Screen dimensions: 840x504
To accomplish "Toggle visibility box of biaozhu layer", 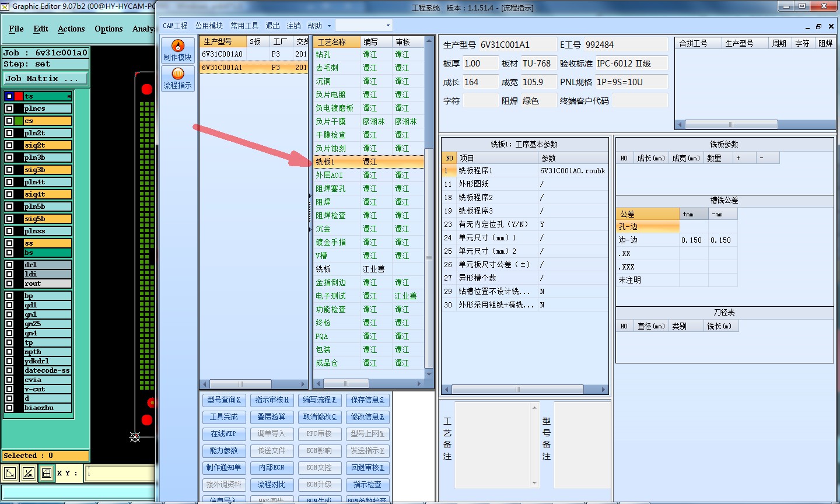I will point(9,408).
